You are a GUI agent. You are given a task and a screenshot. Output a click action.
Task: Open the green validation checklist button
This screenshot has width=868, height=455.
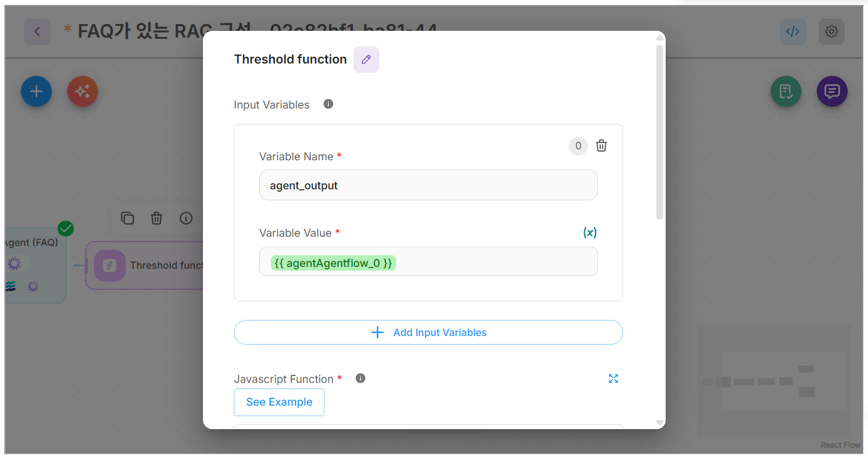(785, 92)
